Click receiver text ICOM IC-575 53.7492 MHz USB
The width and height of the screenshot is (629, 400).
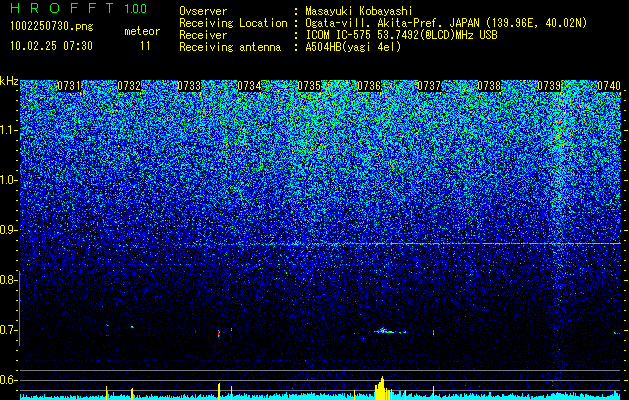coord(401,35)
